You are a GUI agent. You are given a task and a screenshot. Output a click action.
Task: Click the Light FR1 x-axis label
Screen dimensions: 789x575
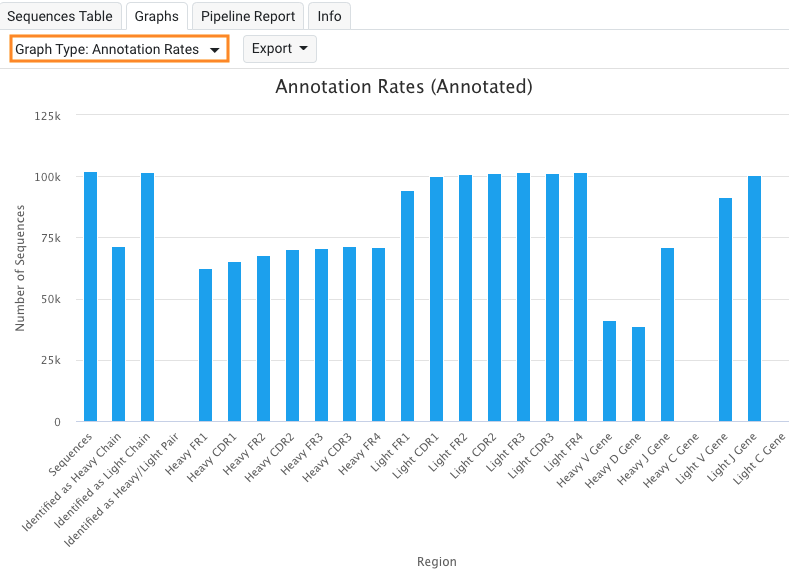coord(390,453)
